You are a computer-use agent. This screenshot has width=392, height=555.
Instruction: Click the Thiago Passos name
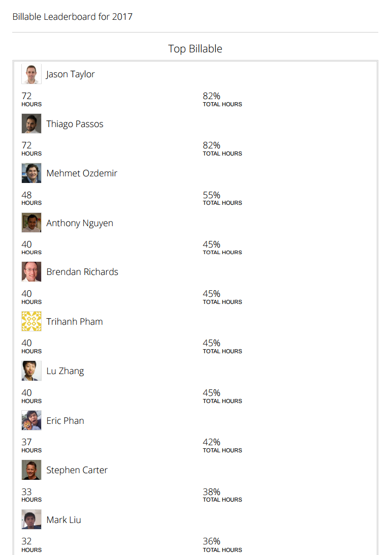75,124
